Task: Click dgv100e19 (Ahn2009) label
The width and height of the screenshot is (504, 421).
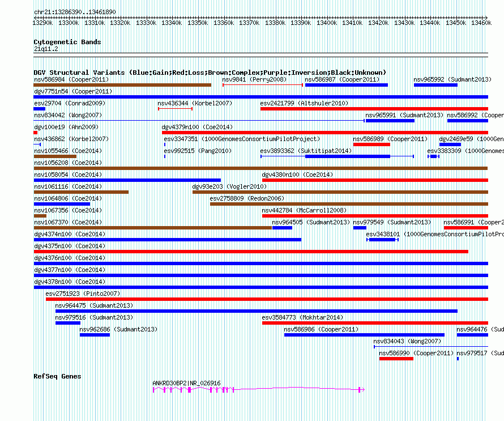Action: [66, 127]
